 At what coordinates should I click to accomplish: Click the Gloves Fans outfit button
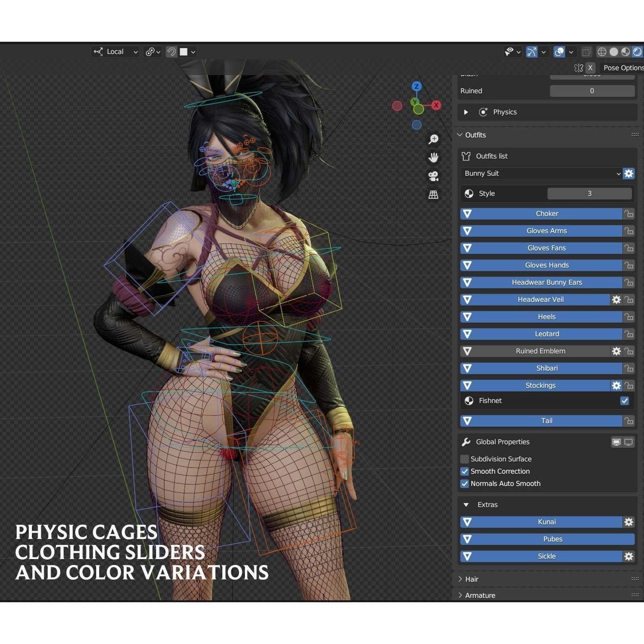pos(546,248)
